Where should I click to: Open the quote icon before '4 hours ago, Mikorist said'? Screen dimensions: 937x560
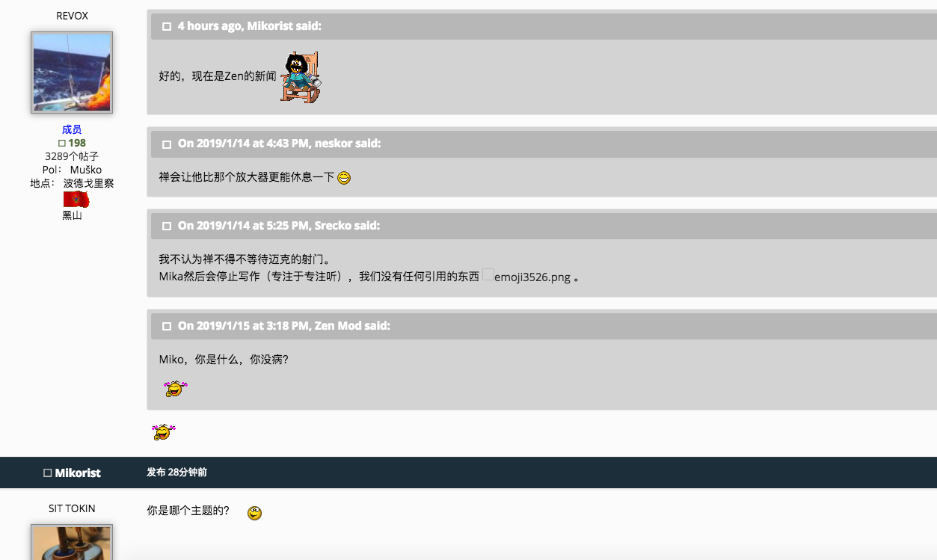tap(167, 27)
